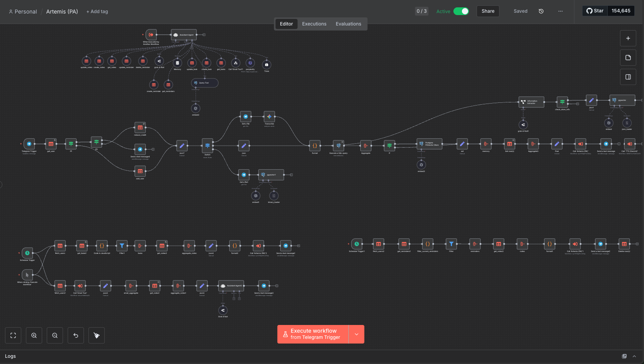Switch to the Evaluations tab
Image resolution: width=644 pixels, height=364 pixels.
[348, 24]
